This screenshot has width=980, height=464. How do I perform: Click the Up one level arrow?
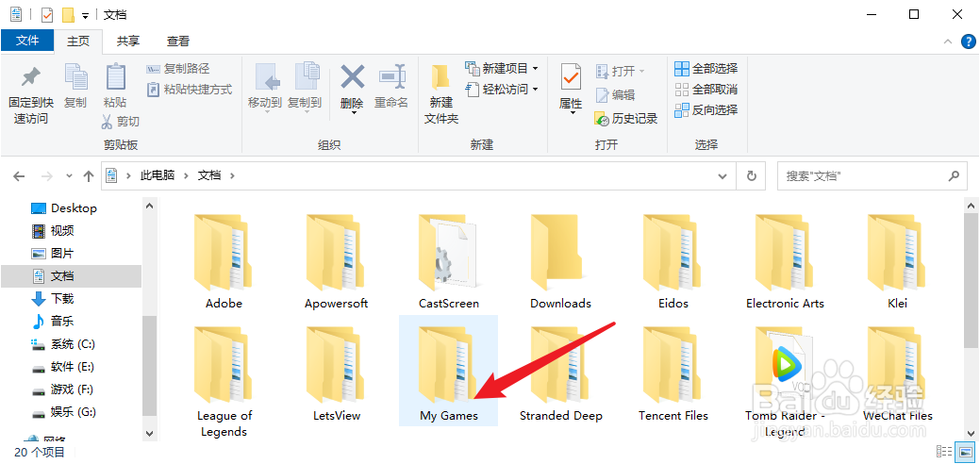click(88, 176)
